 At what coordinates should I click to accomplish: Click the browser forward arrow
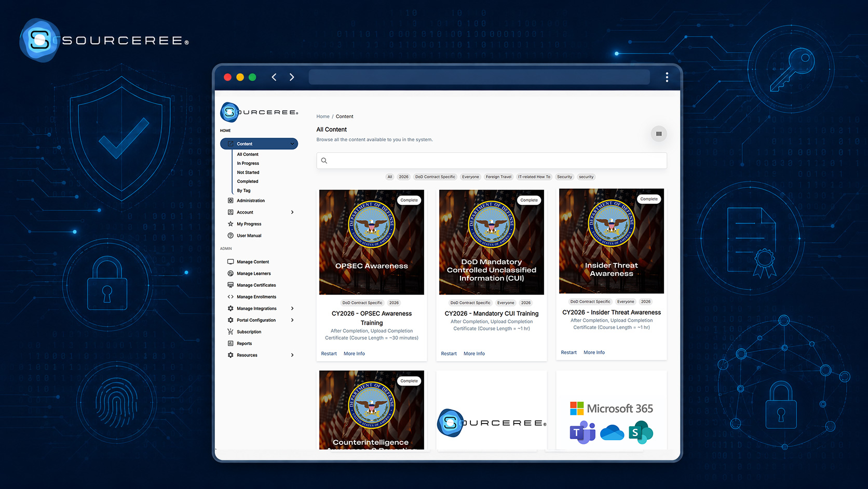292,77
